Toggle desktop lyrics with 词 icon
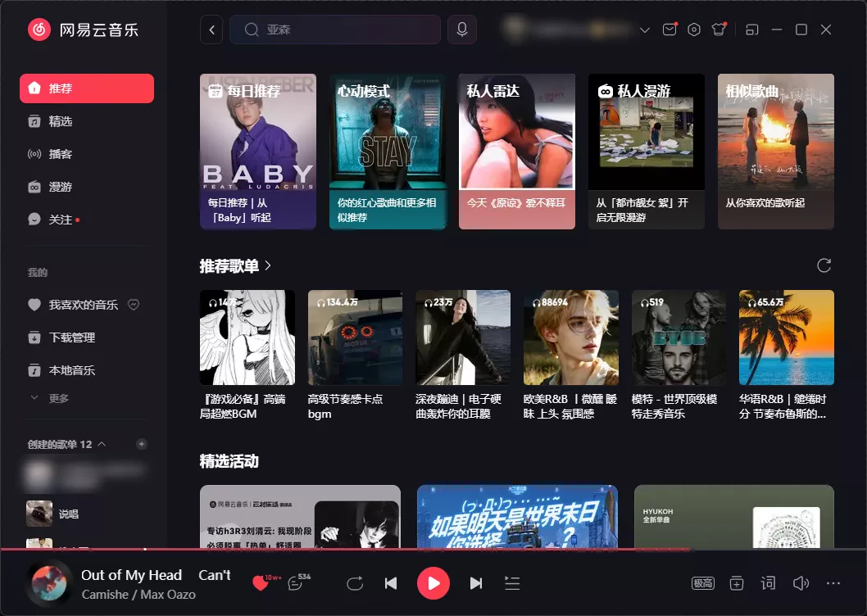This screenshot has width=867, height=616. tap(768, 583)
